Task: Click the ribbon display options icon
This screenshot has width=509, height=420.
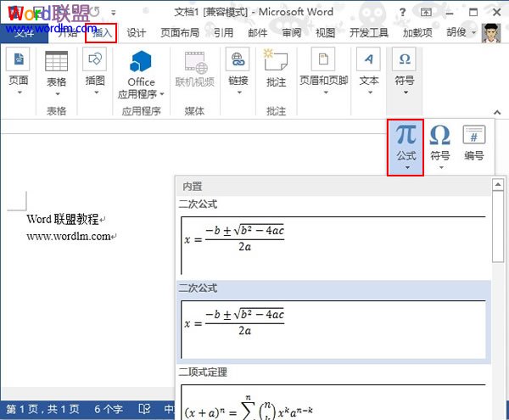Action: [426, 13]
